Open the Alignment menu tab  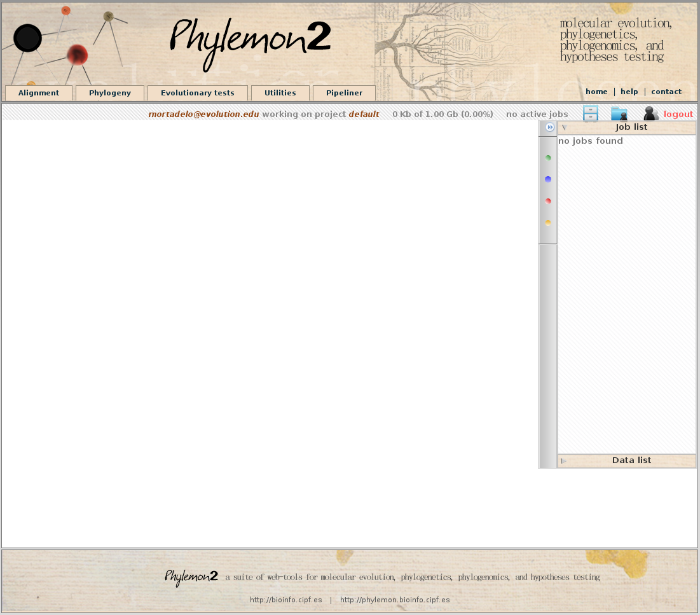(39, 93)
